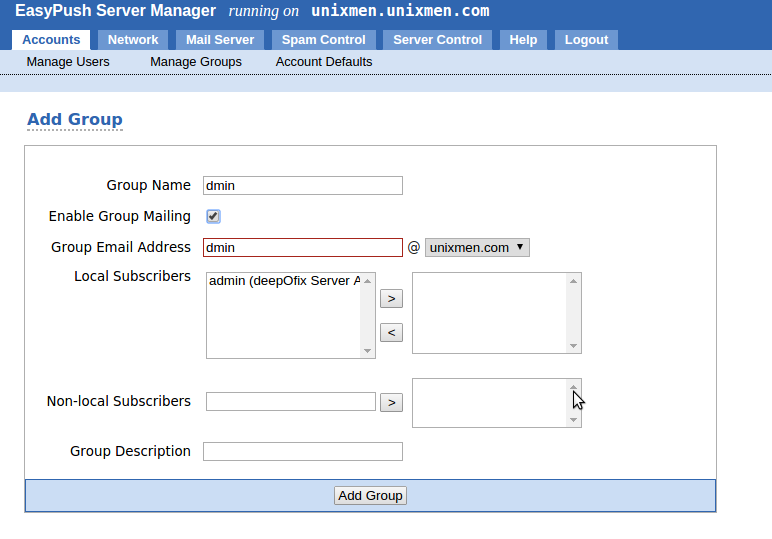Click the down arrow of the local subscribers source list
The height and width of the screenshot is (539, 772).
tap(367, 350)
